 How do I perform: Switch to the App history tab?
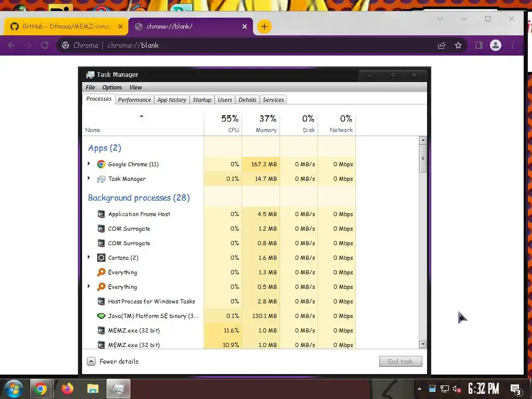click(x=171, y=100)
